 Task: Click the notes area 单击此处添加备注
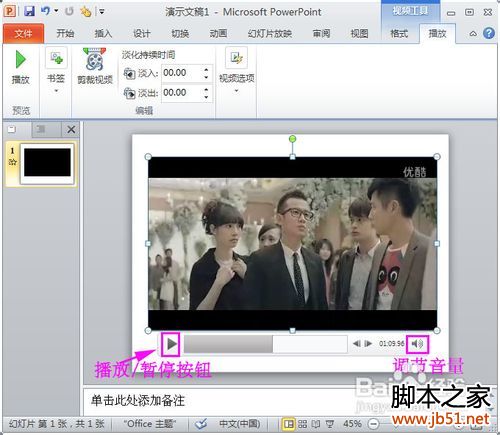pyautogui.click(x=138, y=400)
